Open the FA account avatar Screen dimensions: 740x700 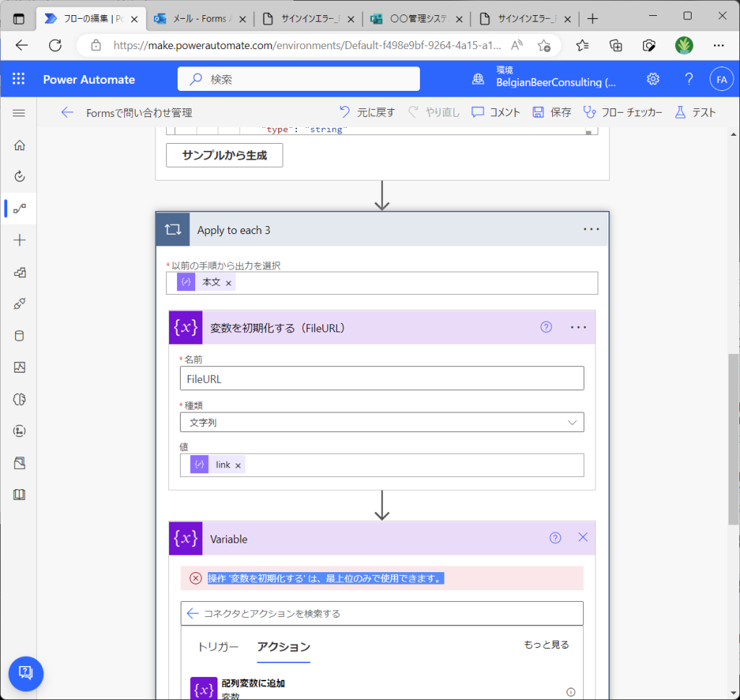pyautogui.click(x=722, y=79)
